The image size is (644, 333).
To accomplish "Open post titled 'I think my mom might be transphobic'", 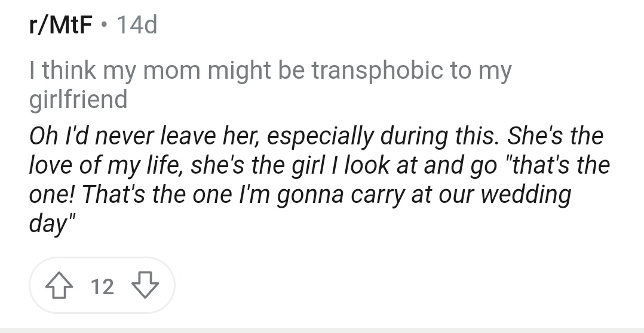I will coord(270,85).
